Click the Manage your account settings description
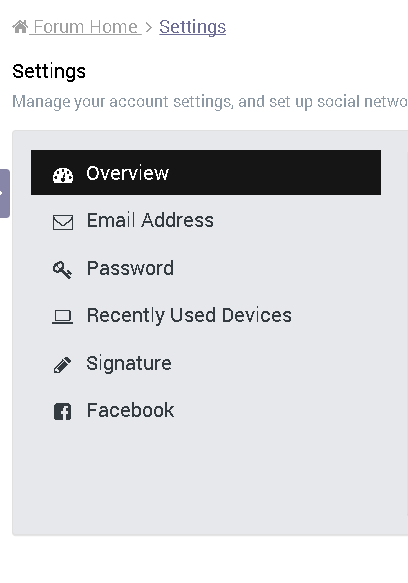 (210, 102)
